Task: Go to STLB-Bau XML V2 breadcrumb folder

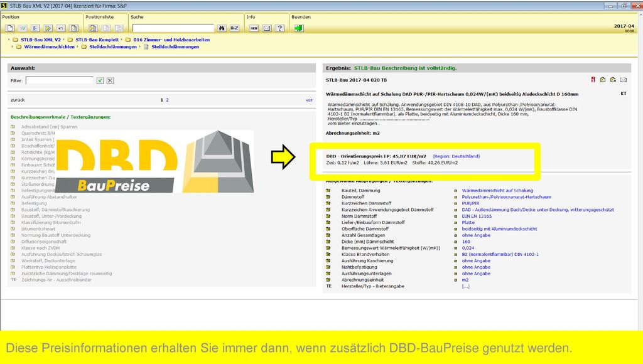Action: pyautogui.click(x=41, y=40)
